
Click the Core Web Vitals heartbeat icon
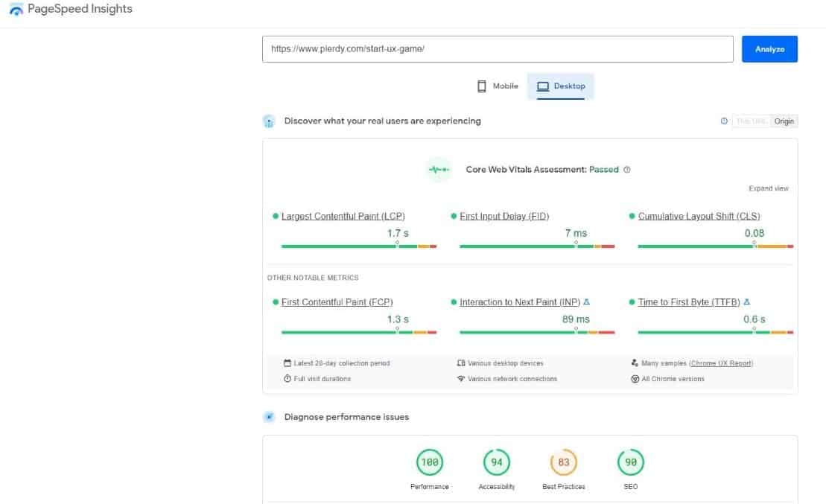[439, 170]
